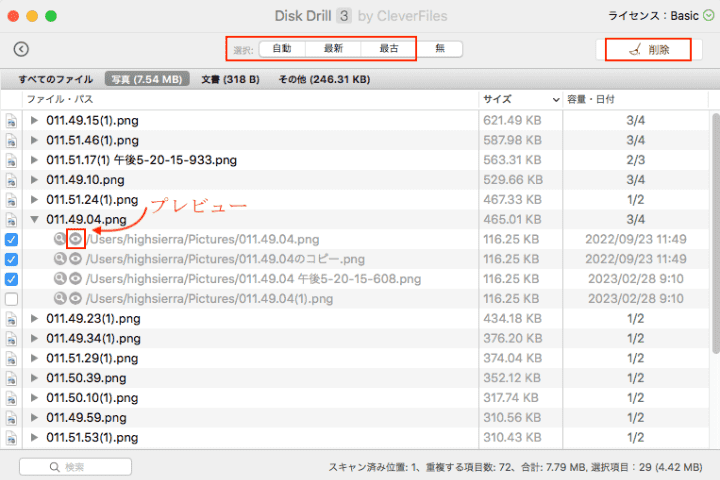The width and height of the screenshot is (720, 480).
Task: Click file icon for 011.50.10(1).png row
Action: click(11, 398)
